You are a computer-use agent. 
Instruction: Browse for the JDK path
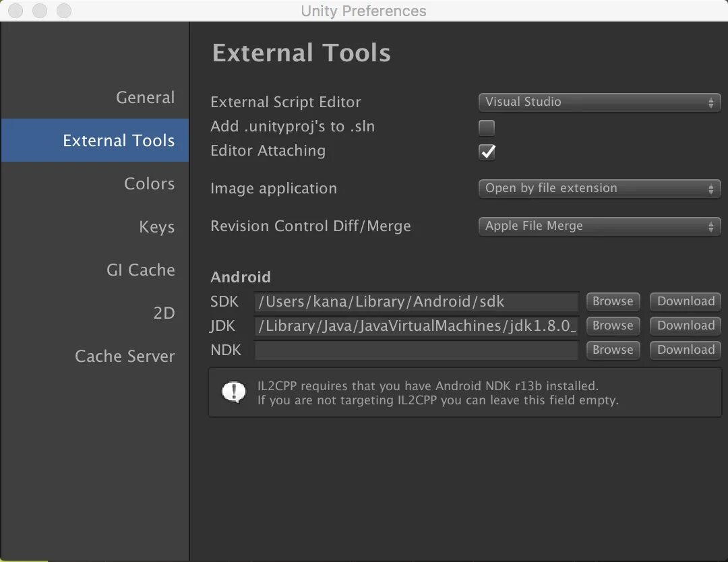pos(613,325)
